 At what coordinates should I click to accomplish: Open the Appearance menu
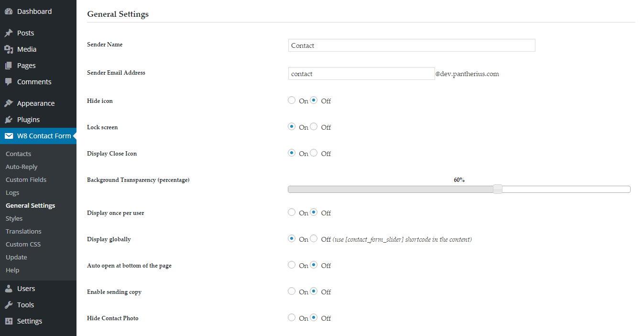point(38,103)
